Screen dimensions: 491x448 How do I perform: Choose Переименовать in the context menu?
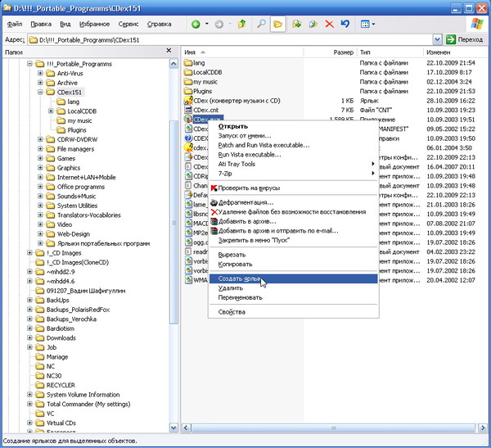point(293,297)
